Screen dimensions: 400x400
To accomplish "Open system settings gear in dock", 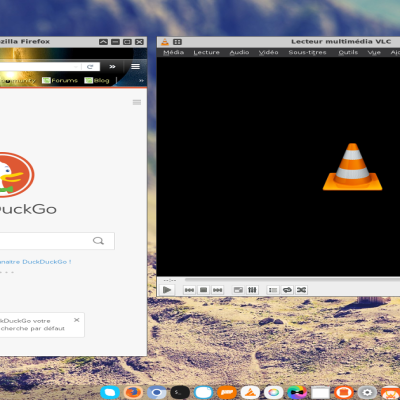I will [367, 392].
